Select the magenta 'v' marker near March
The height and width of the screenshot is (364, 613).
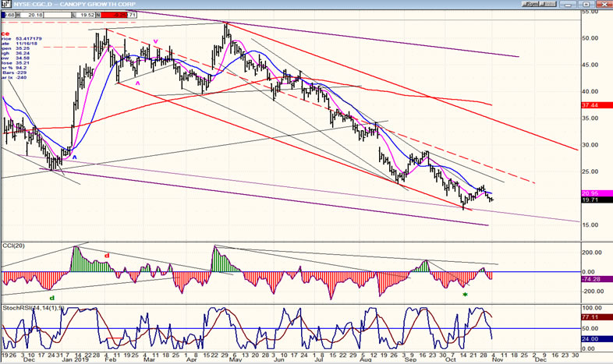(155, 41)
